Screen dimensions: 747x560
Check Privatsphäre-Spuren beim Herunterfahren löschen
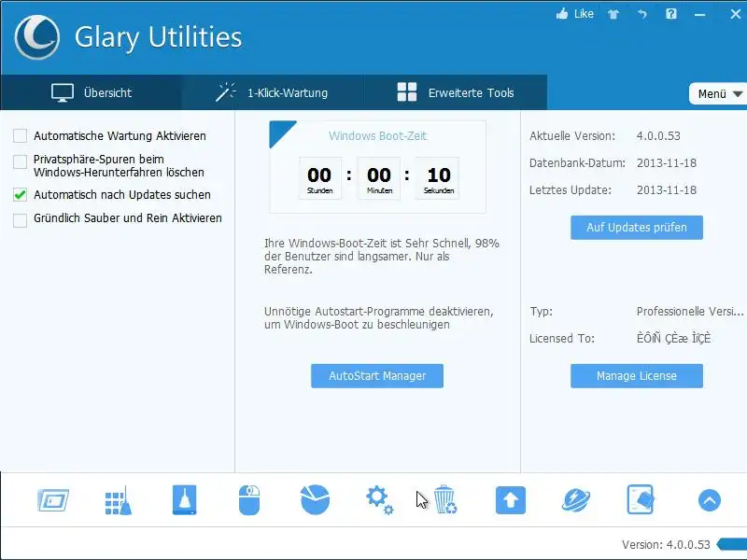pos(20,161)
